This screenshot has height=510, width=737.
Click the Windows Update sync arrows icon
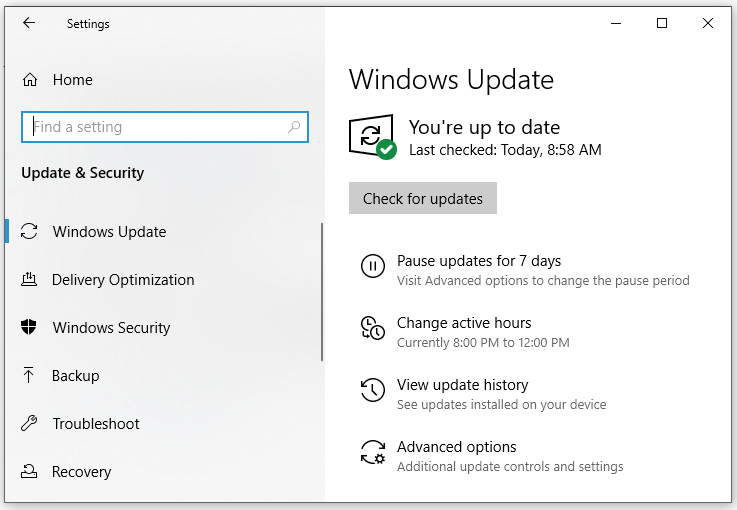click(x=29, y=231)
